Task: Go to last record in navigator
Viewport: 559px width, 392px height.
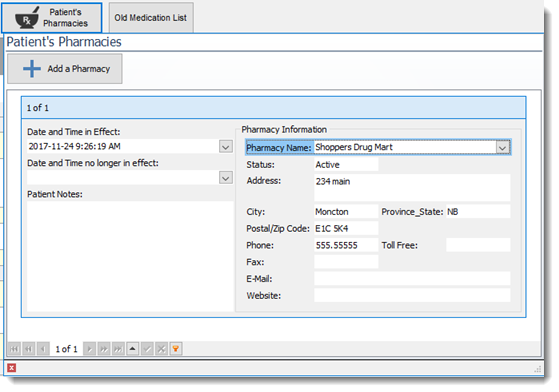Action: click(x=118, y=349)
